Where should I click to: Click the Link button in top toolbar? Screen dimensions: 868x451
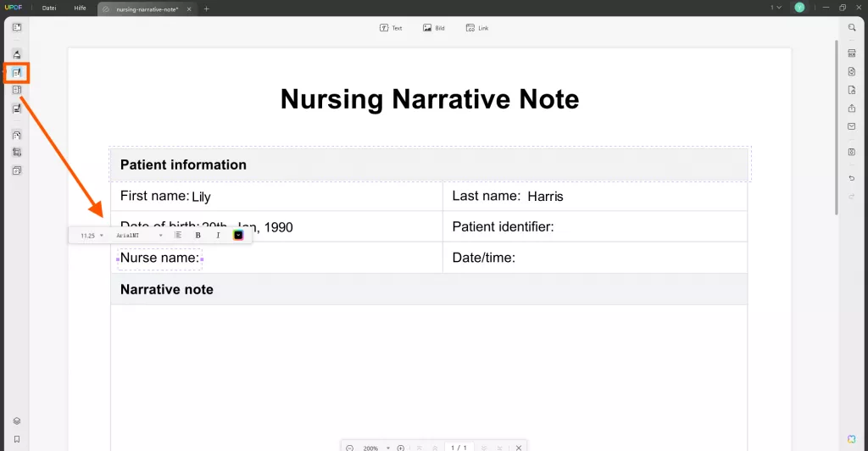pyautogui.click(x=476, y=28)
